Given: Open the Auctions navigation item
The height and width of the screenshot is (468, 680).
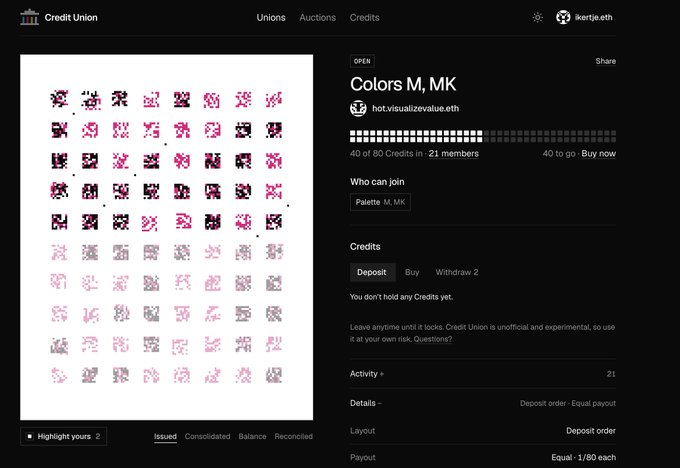Looking at the screenshot, I should tap(317, 18).
